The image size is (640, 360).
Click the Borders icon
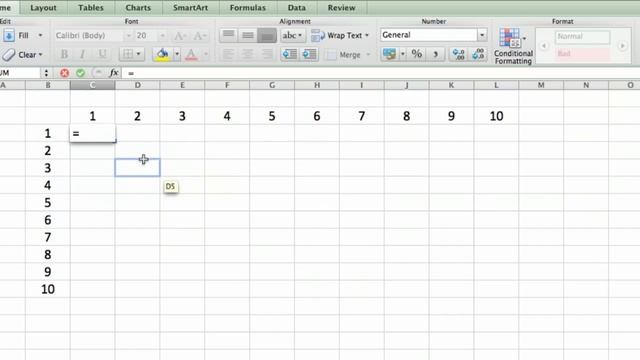pyautogui.click(x=128, y=54)
